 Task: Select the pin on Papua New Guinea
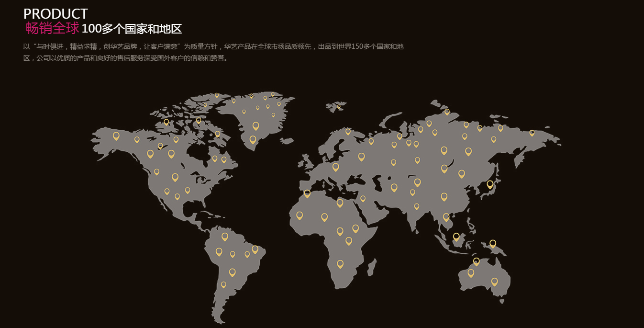[493, 243]
